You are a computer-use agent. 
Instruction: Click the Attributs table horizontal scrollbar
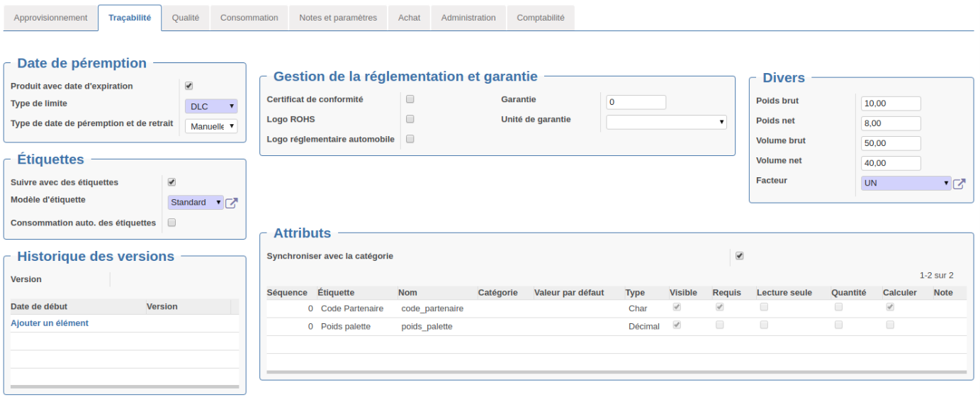click(x=616, y=371)
